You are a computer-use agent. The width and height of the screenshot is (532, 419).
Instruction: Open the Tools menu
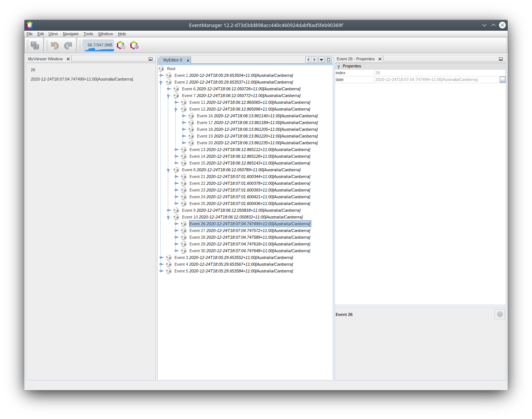[88, 34]
